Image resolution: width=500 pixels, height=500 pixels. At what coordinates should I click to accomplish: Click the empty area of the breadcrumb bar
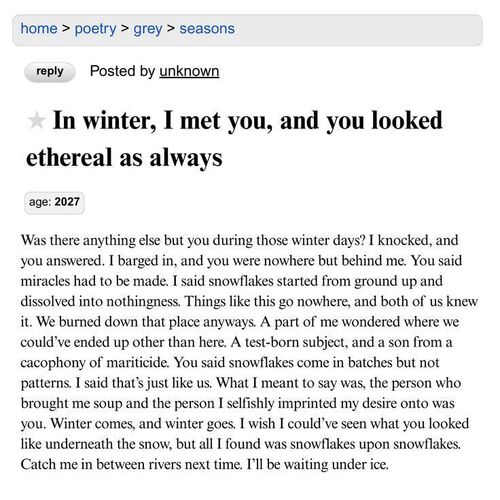click(x=358, y=30)
